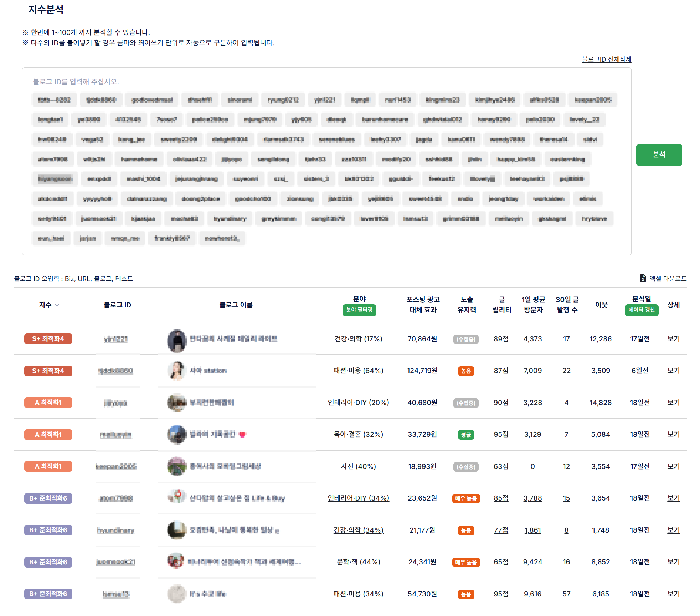This screenshot has width=700, height=616.
Task: Click the green 분석 button
Action: (659, 155)
